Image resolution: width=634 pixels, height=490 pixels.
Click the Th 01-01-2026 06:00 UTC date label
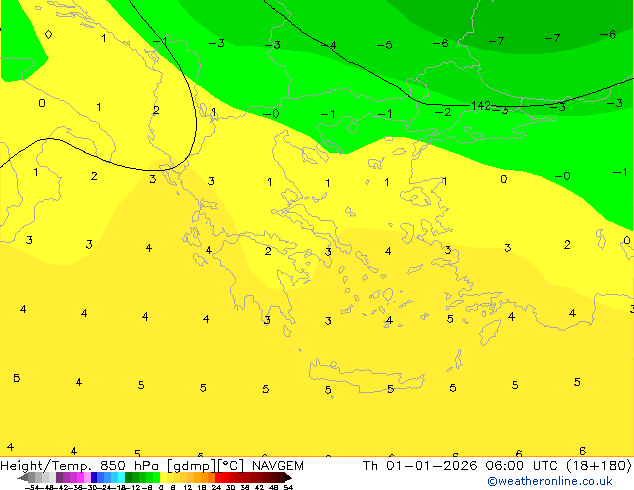(461, 466)
